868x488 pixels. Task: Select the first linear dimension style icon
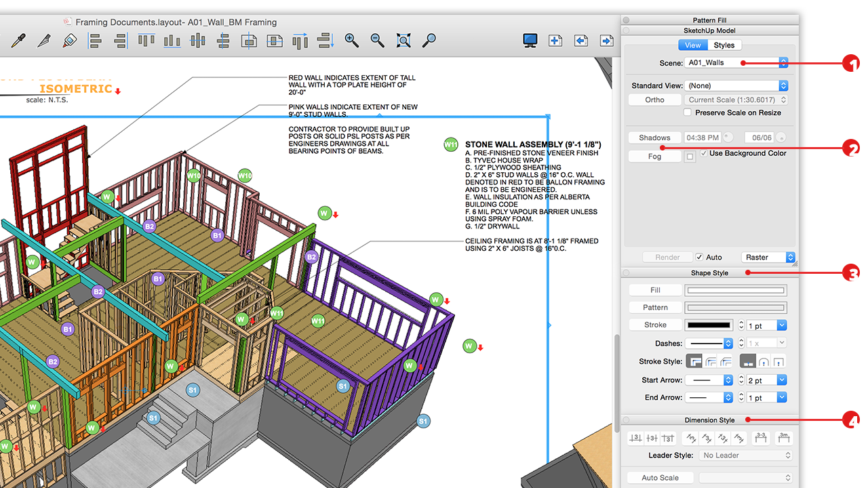[x=636, y=438]
